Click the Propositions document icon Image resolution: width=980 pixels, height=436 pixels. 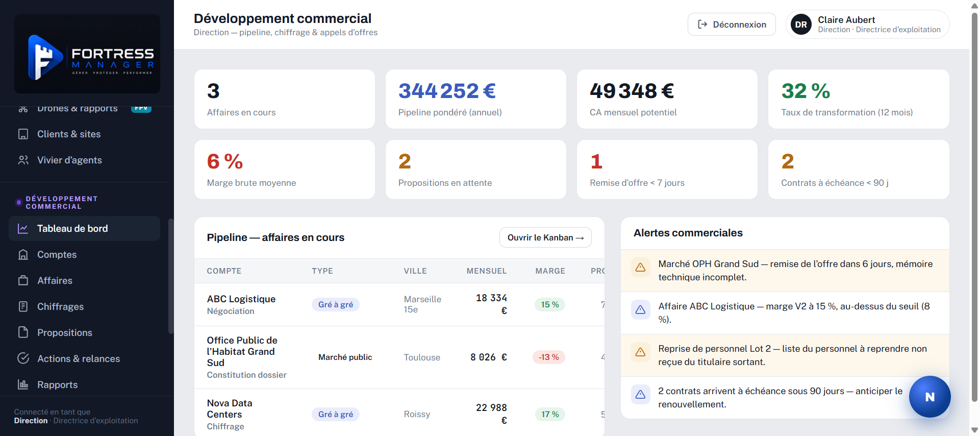[x=23, y=332]
